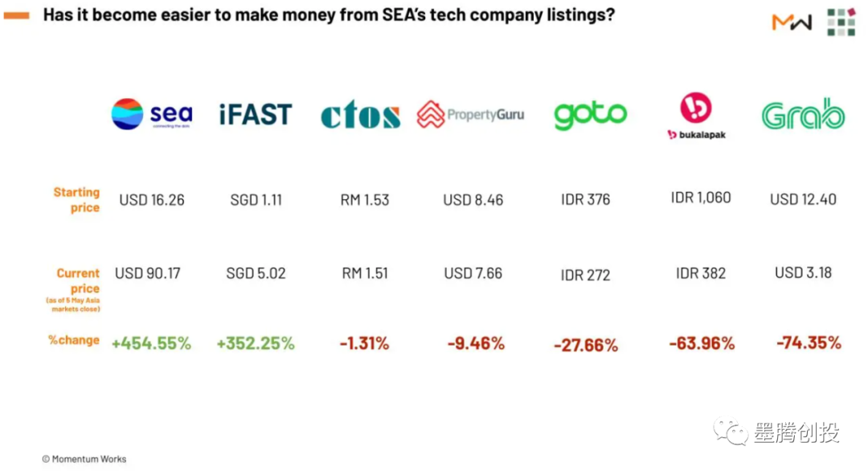Click the orange dash beside the title
The width and height of the screenshot is (868, 471).
[x=17, y=15]
